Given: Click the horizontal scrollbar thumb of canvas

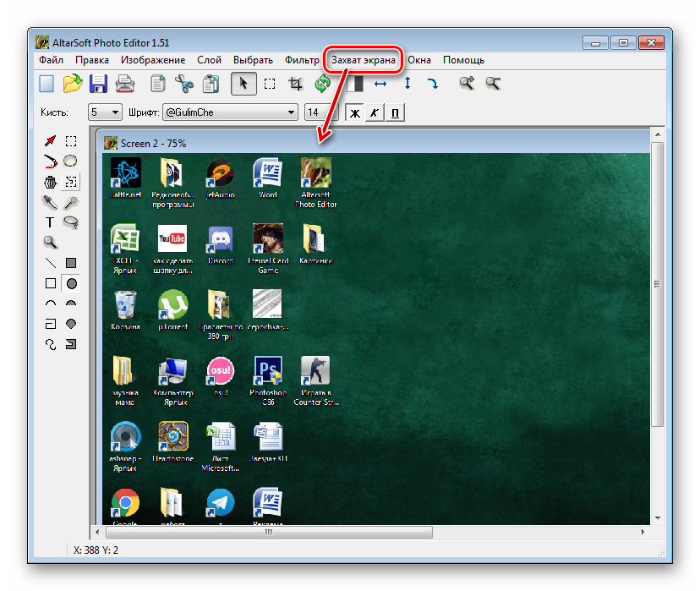Looking at the screenshot, I should coord(269,532).
